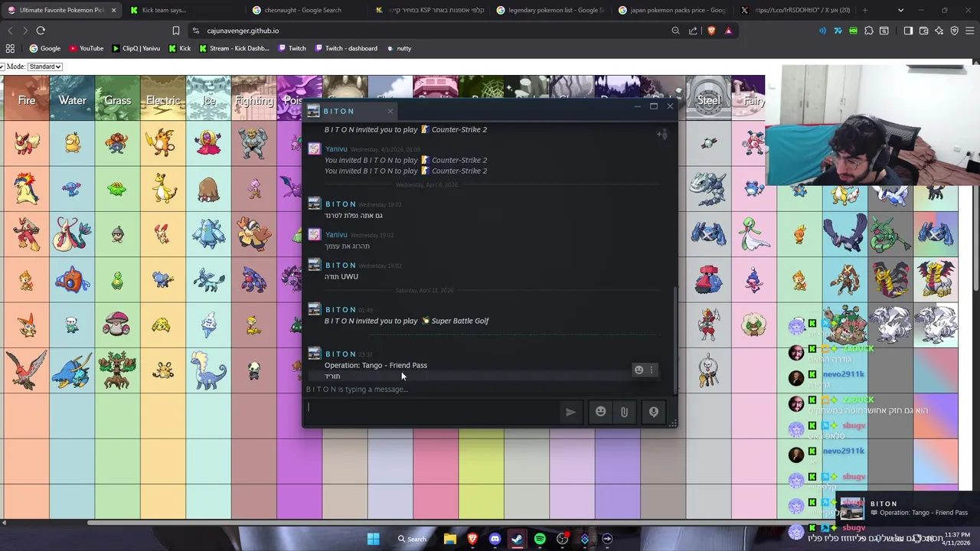Switch to legendary pokemon list tab

click(551, 10)
